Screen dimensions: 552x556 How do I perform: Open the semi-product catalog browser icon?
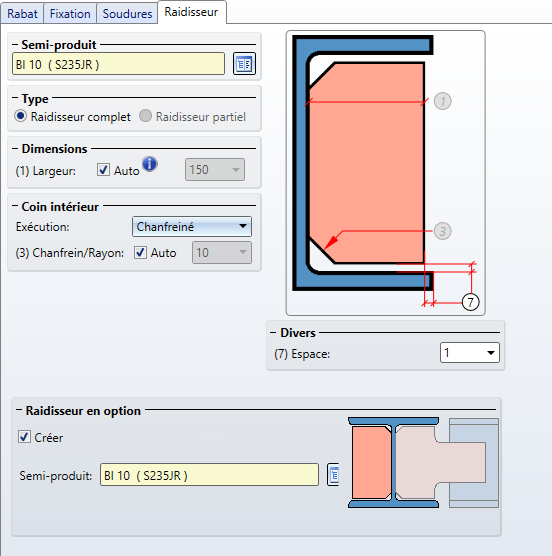tap(244, 64)
